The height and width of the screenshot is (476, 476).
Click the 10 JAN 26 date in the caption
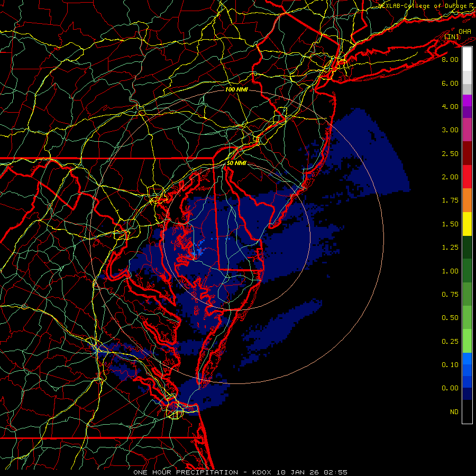[x=297, y=472]
